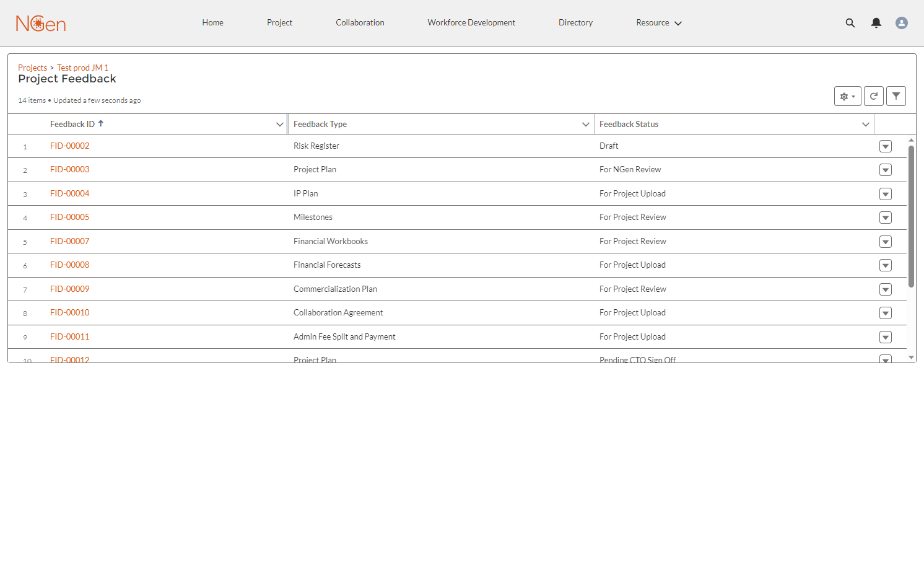Open feedback record FID-00010
This screenshot has height=580, width=924.
pyautogui.click(x=69, y=312)
